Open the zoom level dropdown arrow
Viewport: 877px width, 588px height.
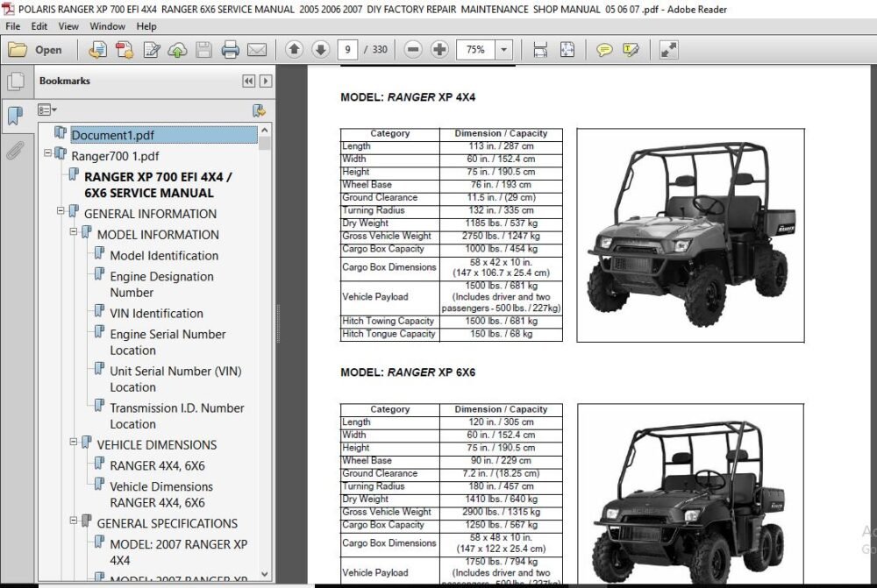point(504,50)
